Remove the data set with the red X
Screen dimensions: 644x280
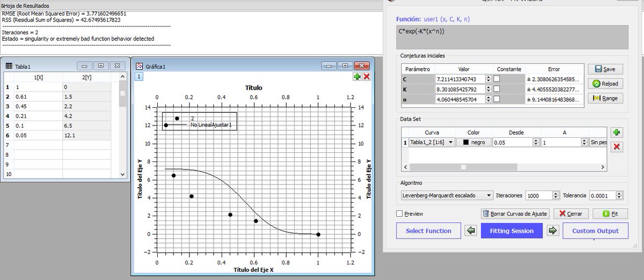[x=617, y=147]
